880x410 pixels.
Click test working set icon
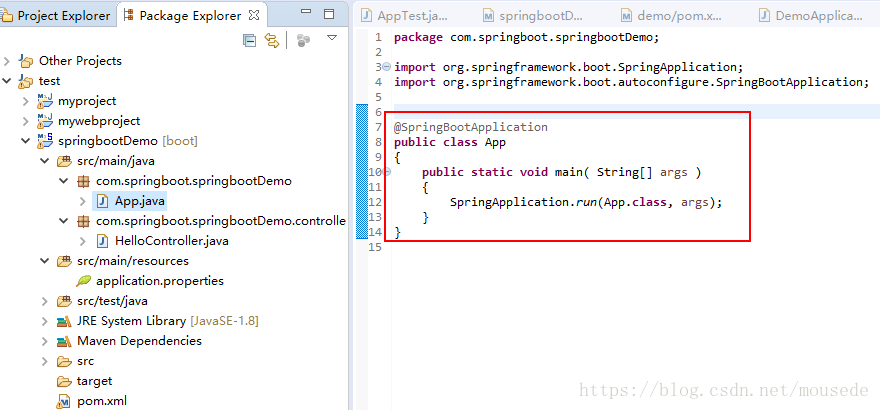click(x=26, y=81)
